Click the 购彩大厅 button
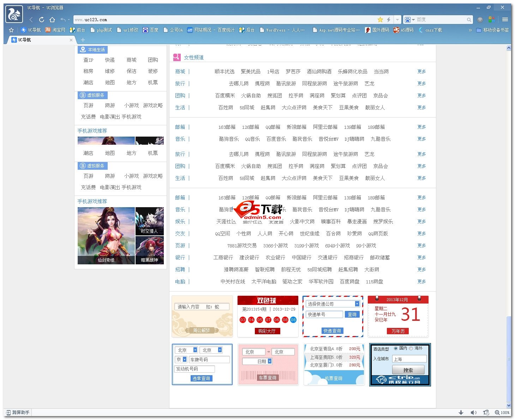This screenshot has height=420, width=515. point(267,331)
